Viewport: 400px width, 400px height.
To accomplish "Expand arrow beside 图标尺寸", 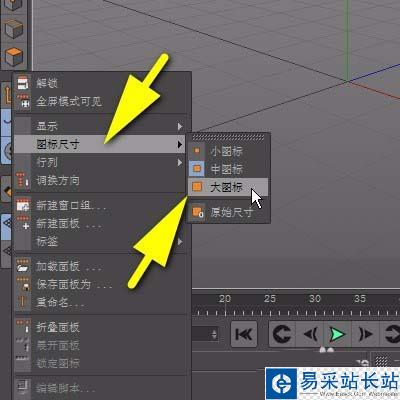I will tap(180, 144).
